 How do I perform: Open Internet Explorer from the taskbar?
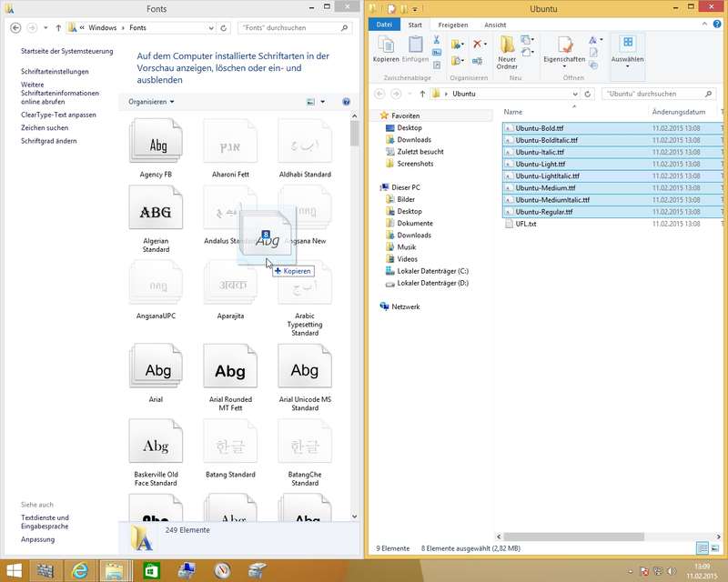79,570
